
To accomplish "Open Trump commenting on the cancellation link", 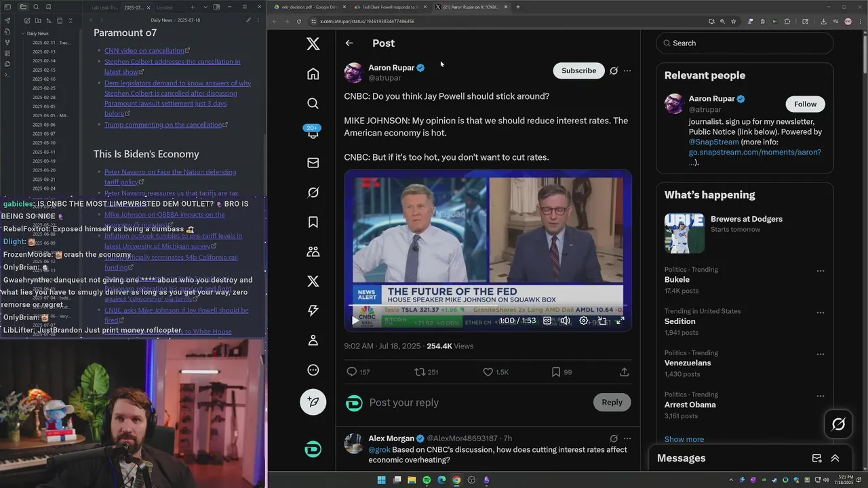I will (x=163, y=125).
